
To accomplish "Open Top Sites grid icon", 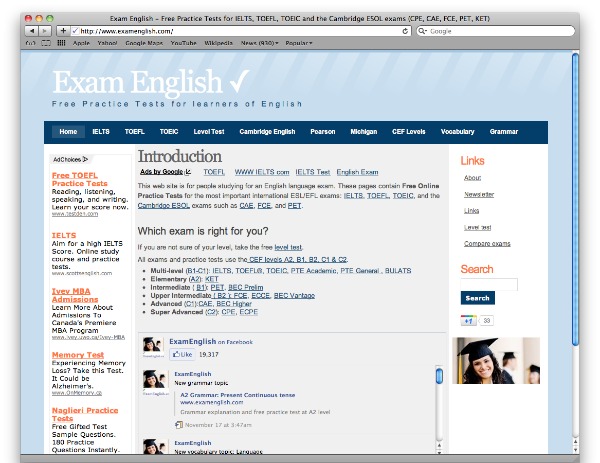I will [61, 43].
